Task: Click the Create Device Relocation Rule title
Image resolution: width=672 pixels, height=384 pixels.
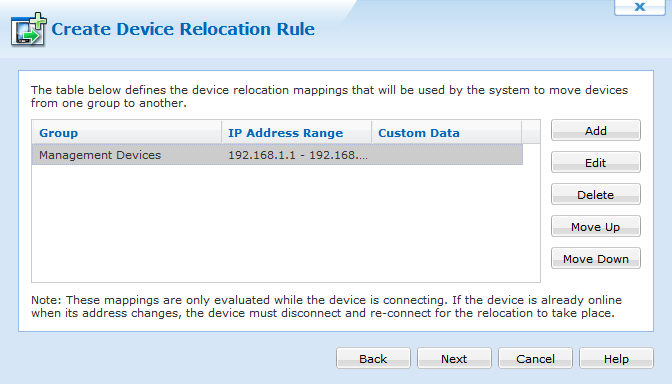Action: 183,29
